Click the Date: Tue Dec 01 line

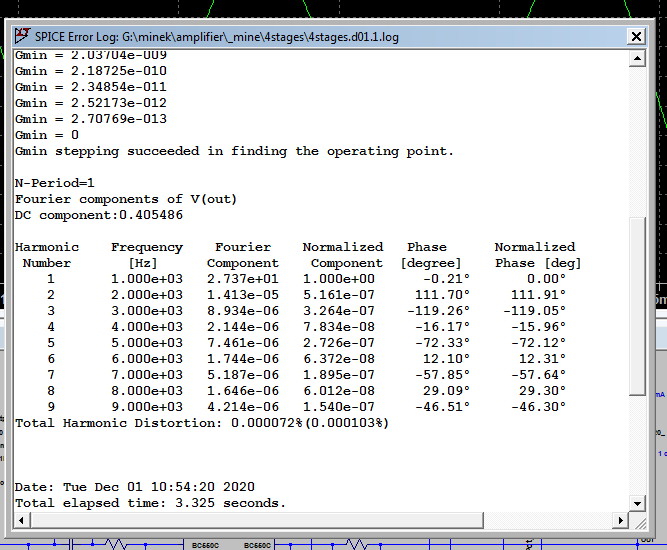point(135,487)
